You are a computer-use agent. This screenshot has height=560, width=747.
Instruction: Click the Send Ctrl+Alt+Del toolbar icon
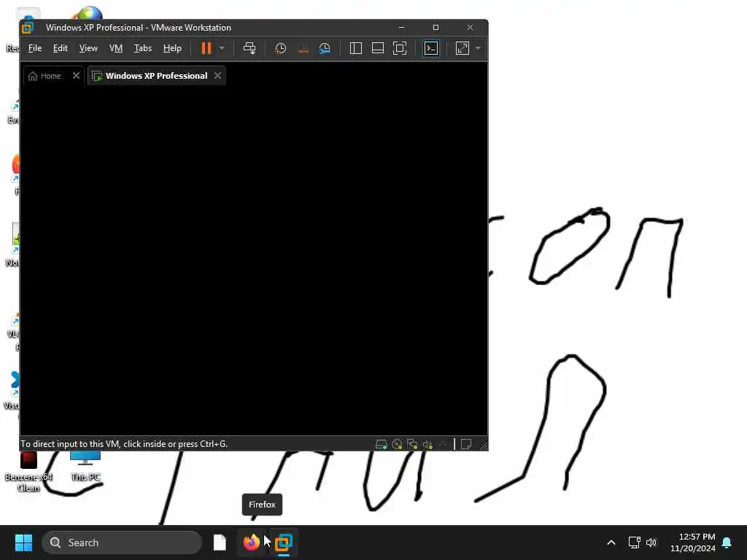[x=249, y=48]
